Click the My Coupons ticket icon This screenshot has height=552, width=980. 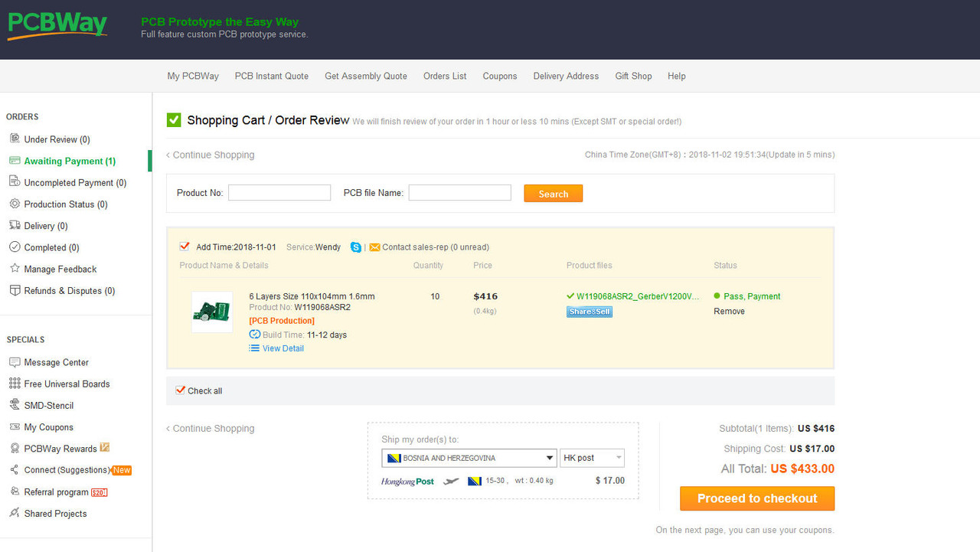(x=15, y=426)
